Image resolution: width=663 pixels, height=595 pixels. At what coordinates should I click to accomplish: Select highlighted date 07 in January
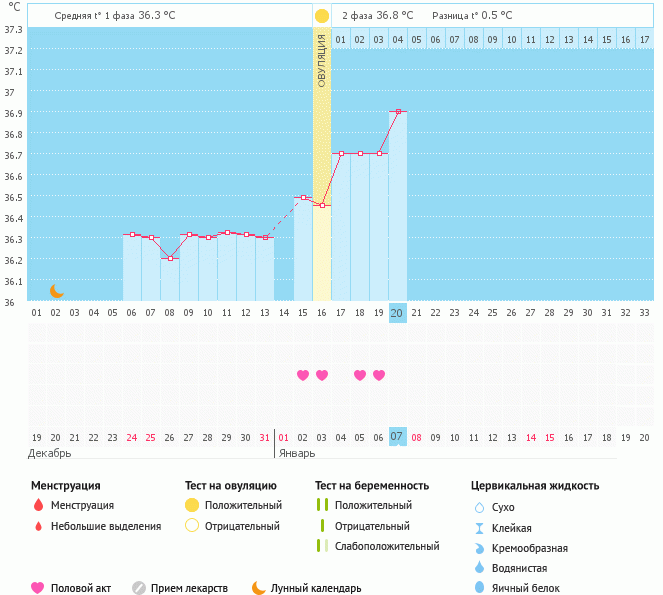pos(397,437)
